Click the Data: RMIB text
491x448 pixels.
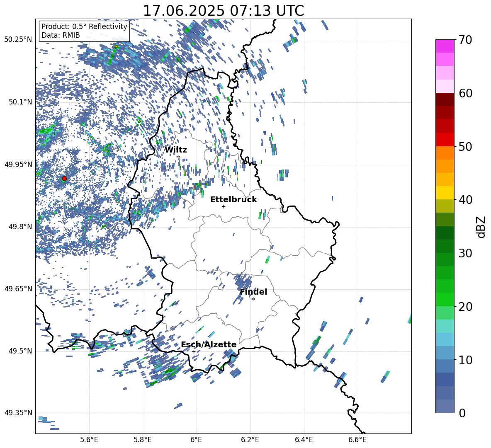[x=61, y=35]
